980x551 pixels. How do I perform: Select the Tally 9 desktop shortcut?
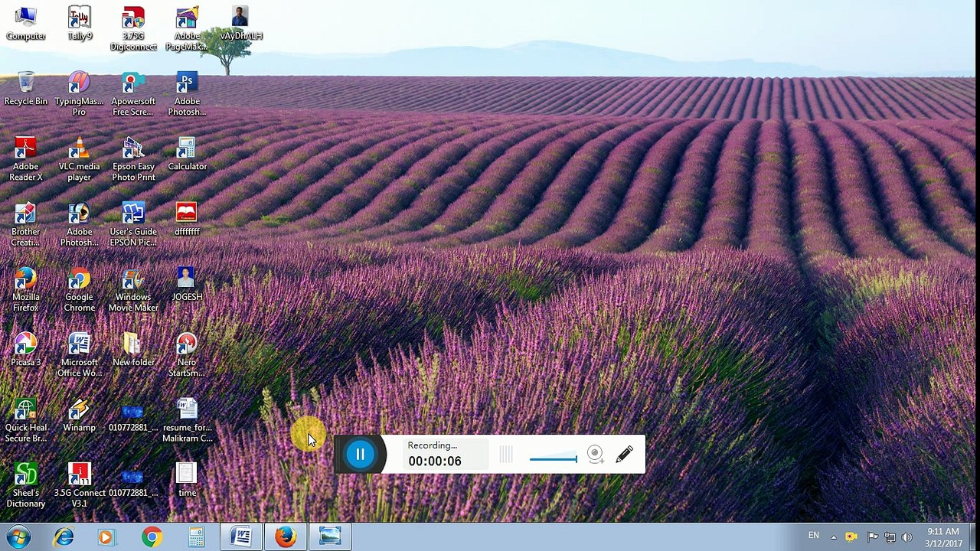coord(79,23)
